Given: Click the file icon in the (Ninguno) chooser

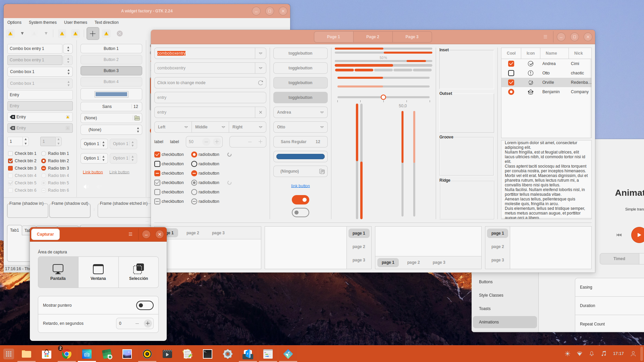Looking at the screenshot, I should click(322, 172).
